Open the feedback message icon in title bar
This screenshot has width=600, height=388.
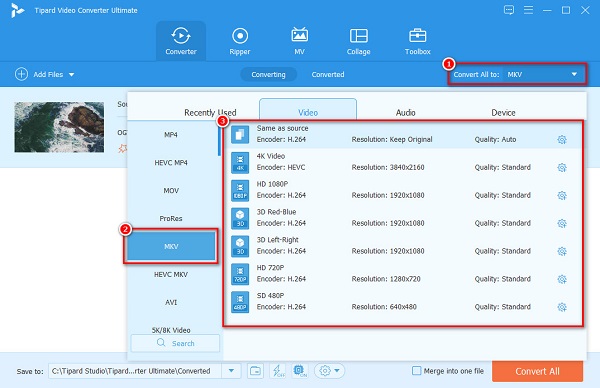coord(509,10)
